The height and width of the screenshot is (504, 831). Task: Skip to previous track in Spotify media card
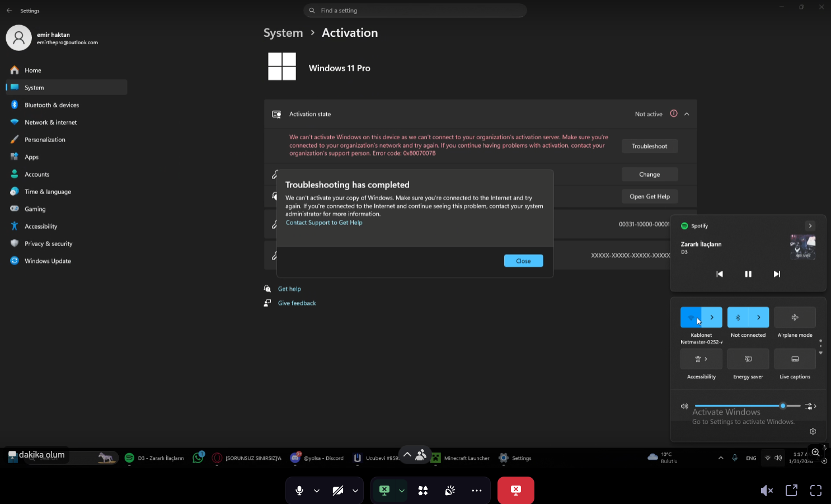[x=720, y=274]
